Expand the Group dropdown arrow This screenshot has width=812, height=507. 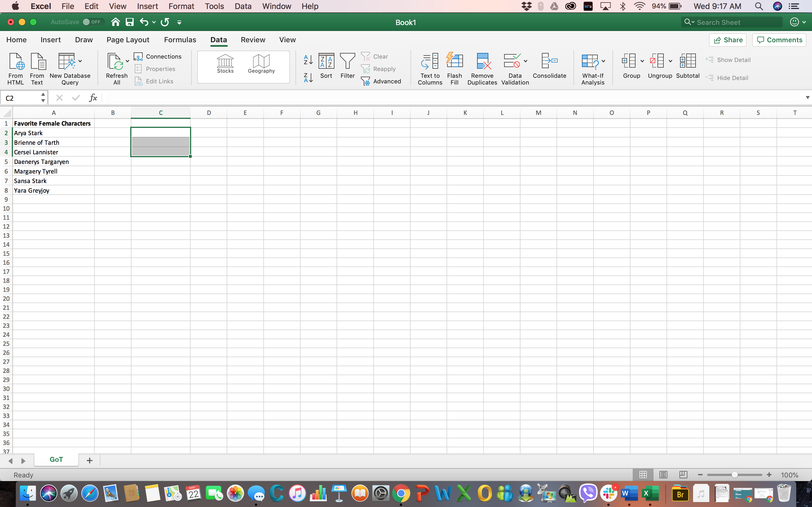(x=642, y=61)
